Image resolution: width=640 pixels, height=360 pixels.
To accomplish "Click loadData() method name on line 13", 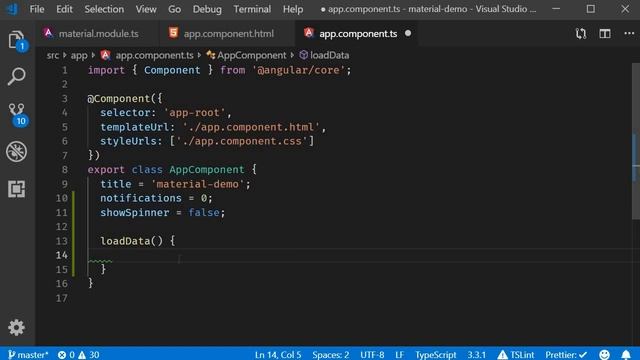I will pos(125,241).
